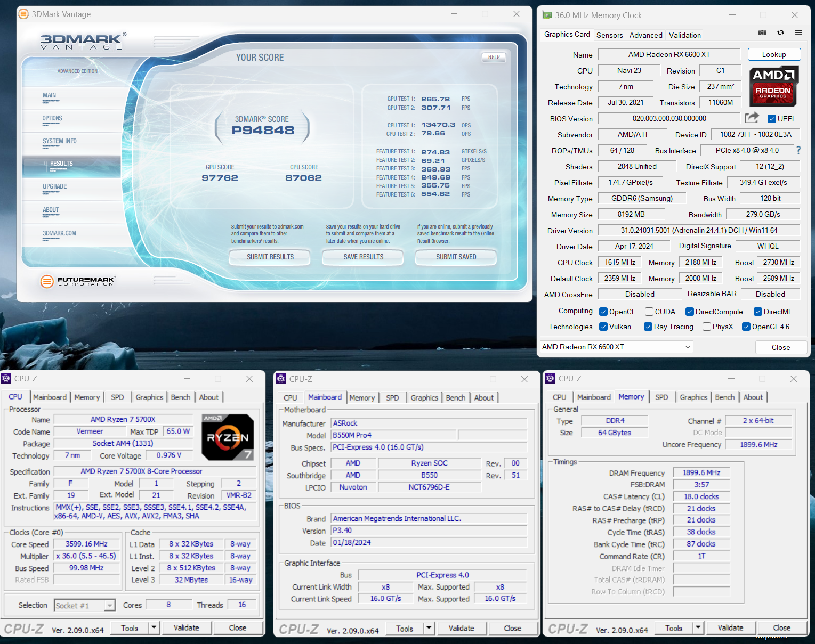The height and width of the screenshot is (644, 815).
Task: Click the BIOS Version field in GPU-Z
Action: (669, 118)
